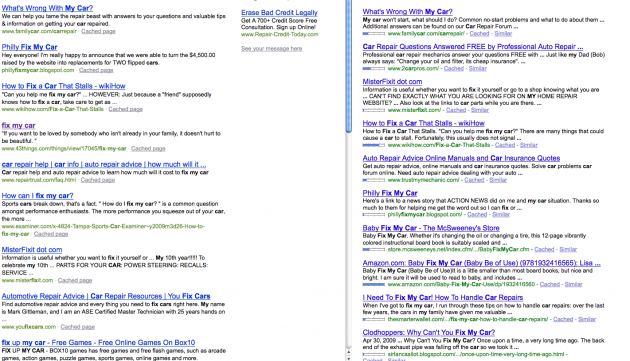Open 'fix my car' 43things result title
630x361 pixels.
18,125
